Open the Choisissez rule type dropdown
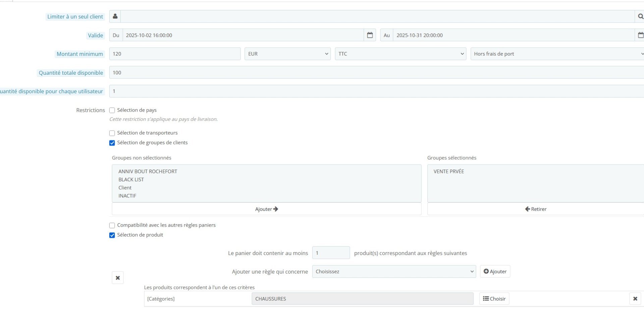 tap(394, 271)
